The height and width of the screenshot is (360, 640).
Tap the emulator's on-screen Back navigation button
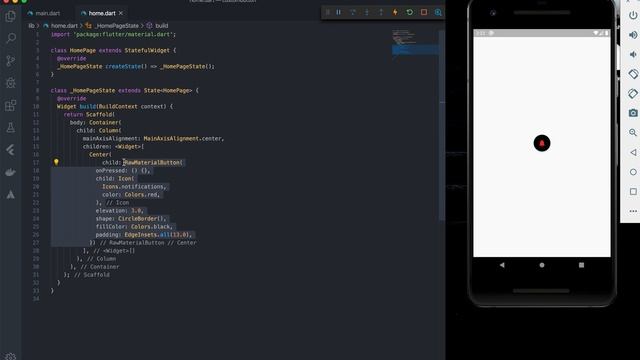(502, 265)
